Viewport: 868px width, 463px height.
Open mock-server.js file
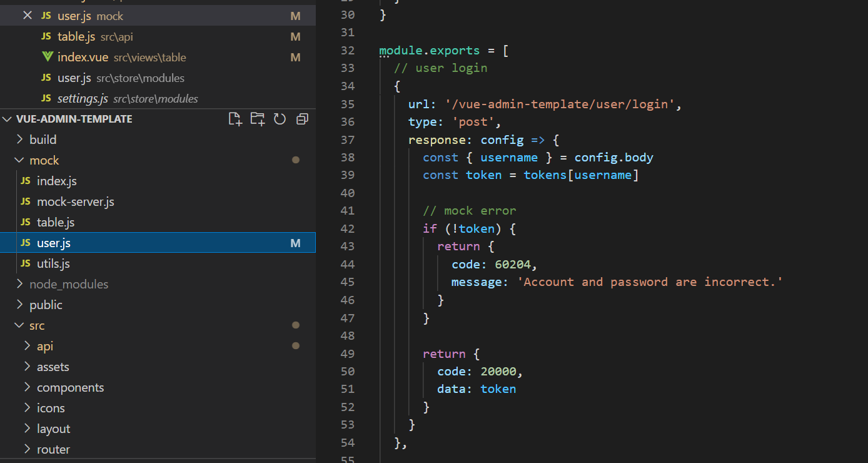tap(158, 201)
